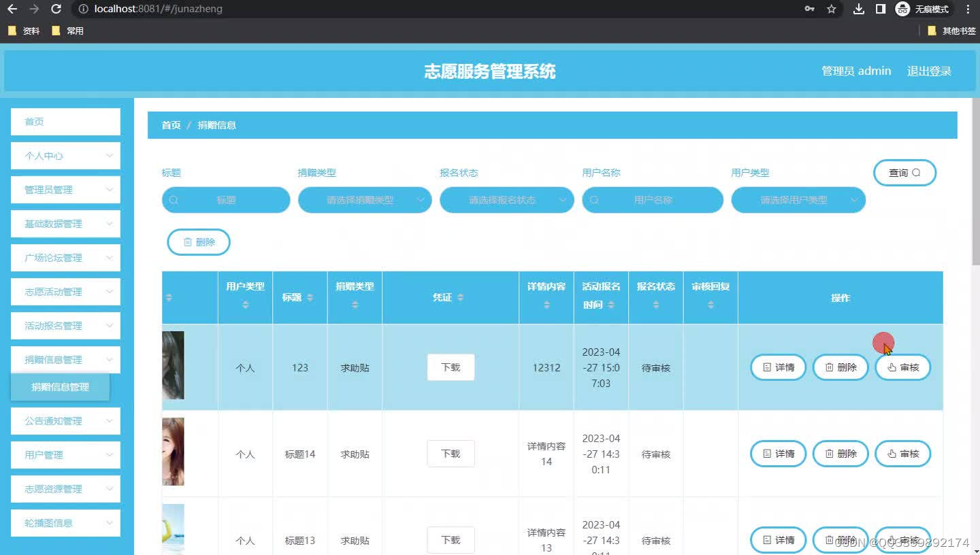Delete the row titled 123
980x555 pixels.
point(840,367)
